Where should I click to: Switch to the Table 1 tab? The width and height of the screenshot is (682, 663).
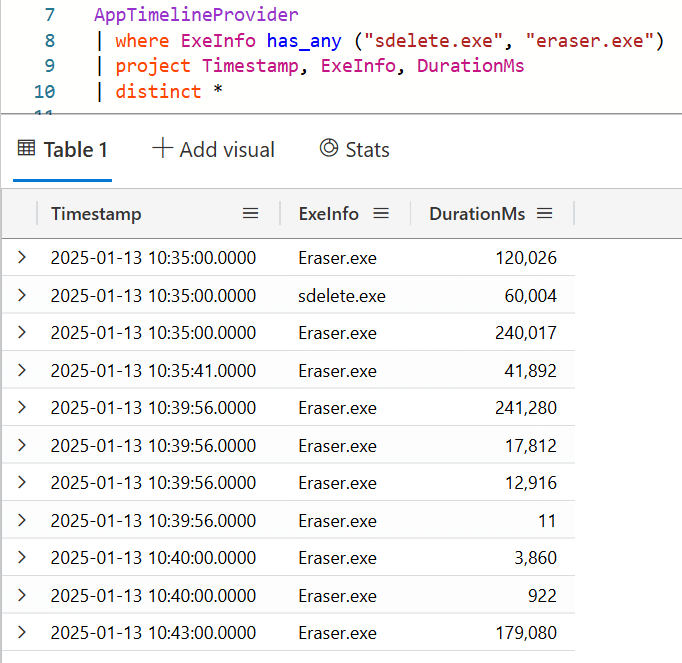coord(63,150)
